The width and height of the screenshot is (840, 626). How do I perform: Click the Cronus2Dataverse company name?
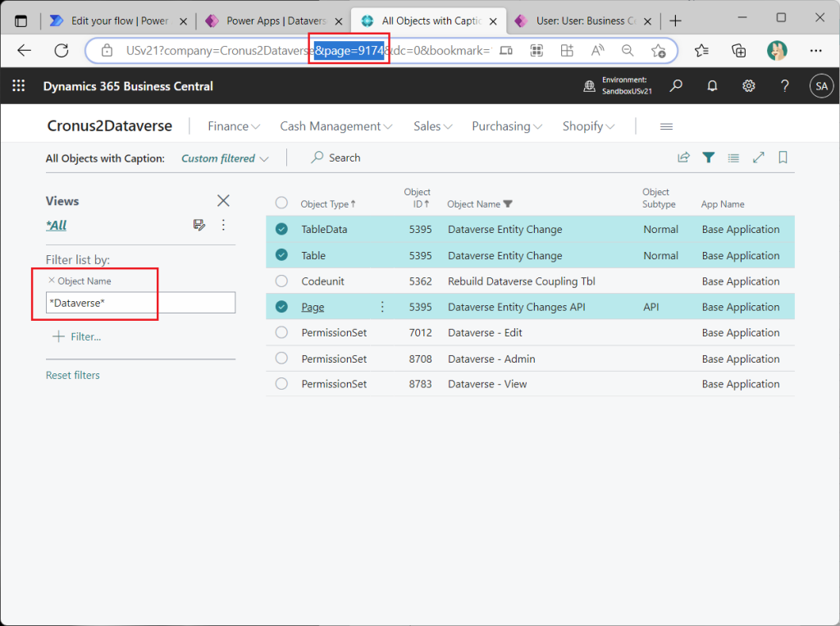coord(110,126)
